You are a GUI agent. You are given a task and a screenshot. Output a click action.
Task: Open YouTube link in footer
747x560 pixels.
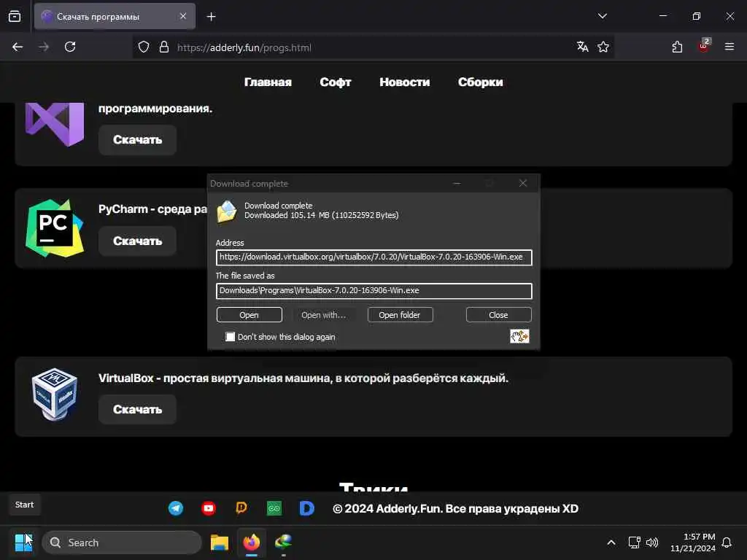point(209,508)
